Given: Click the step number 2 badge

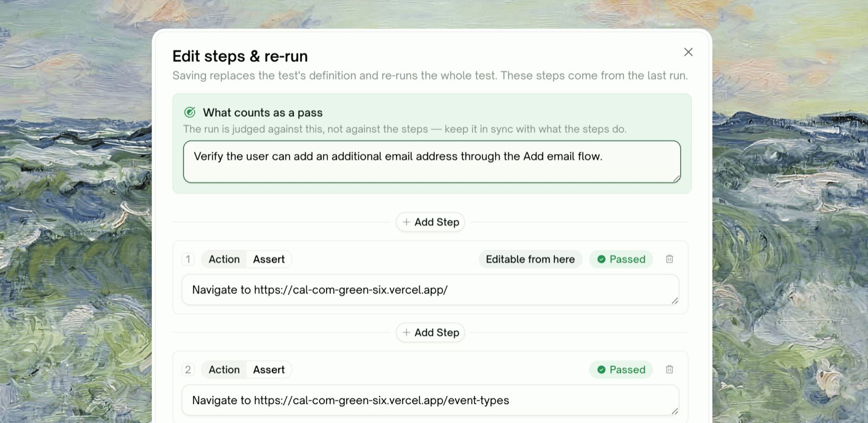Looking at the screenshot, I should pos(188,370).
